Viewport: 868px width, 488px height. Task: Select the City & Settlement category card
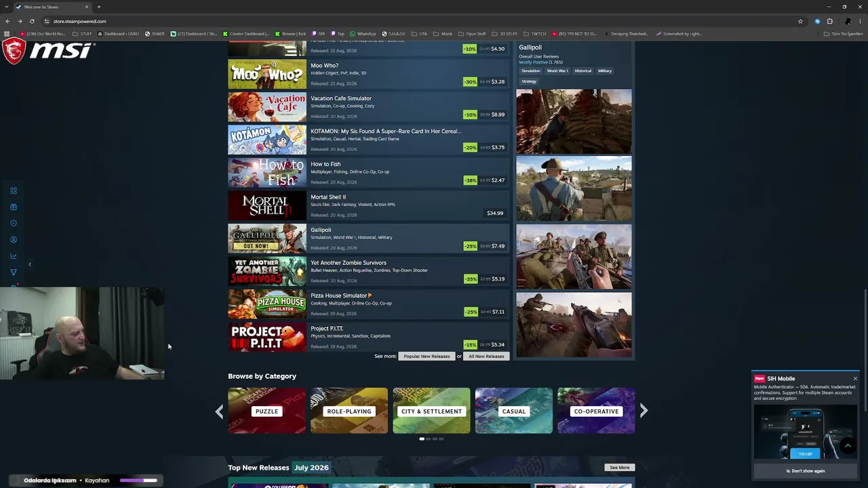[431, 411]
